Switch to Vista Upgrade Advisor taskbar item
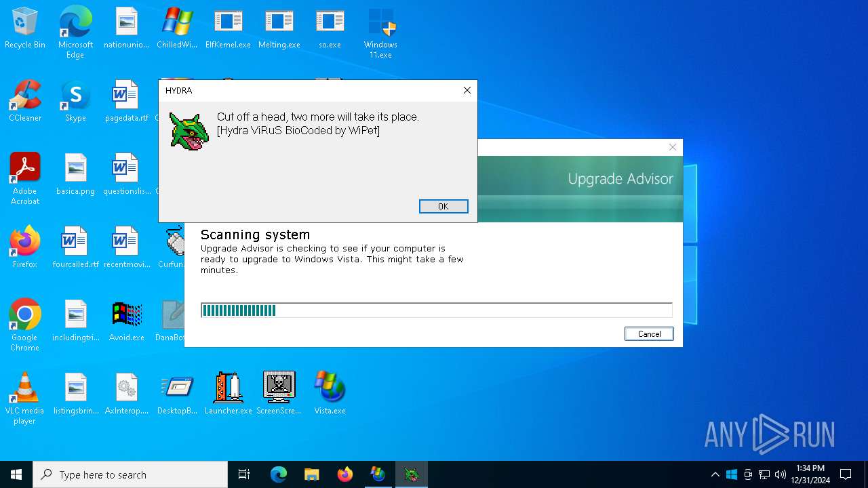868x488 pixels. click(378, 474)
